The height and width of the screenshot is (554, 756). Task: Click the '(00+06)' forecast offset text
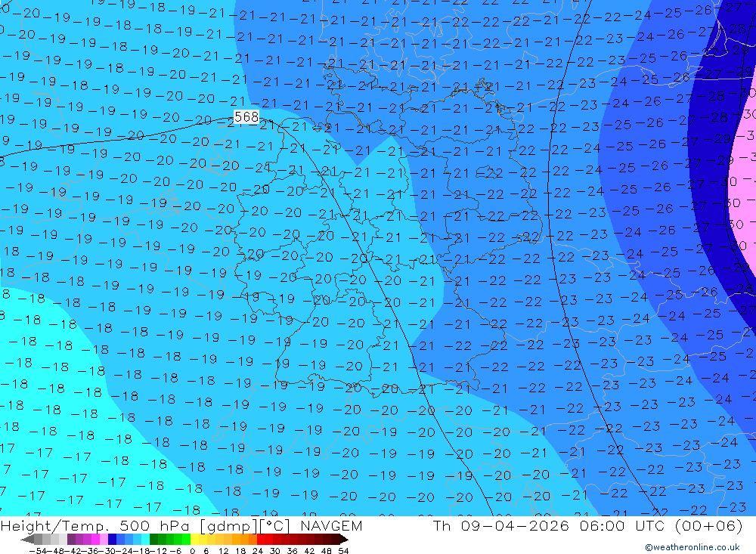(709, 525)
